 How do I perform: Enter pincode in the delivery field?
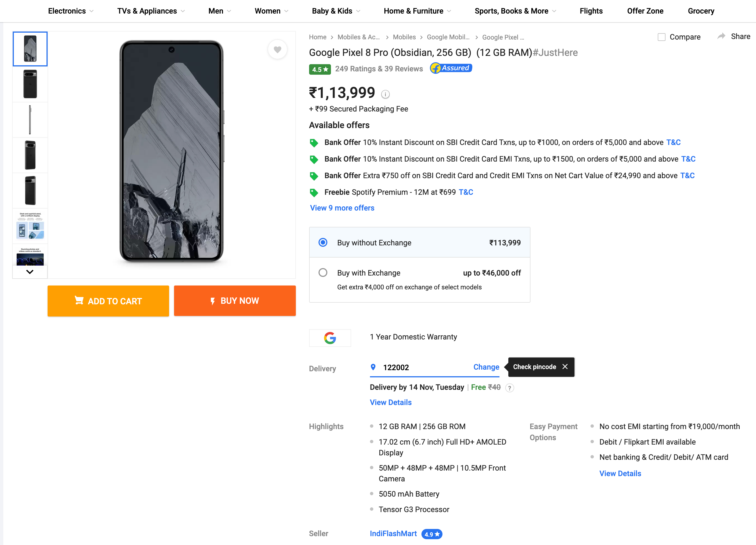pyautogui.click(x=423, y=367)
